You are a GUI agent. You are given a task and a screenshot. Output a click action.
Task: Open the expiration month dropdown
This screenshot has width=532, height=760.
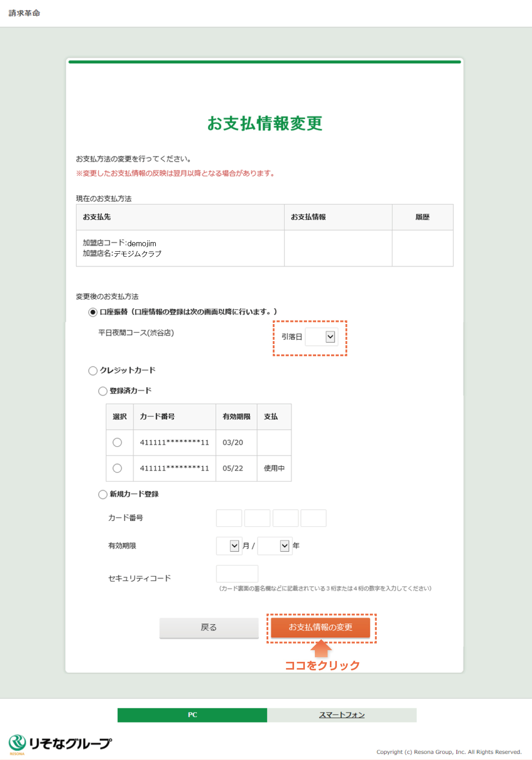pyautogui.click(x=229, y=546)
